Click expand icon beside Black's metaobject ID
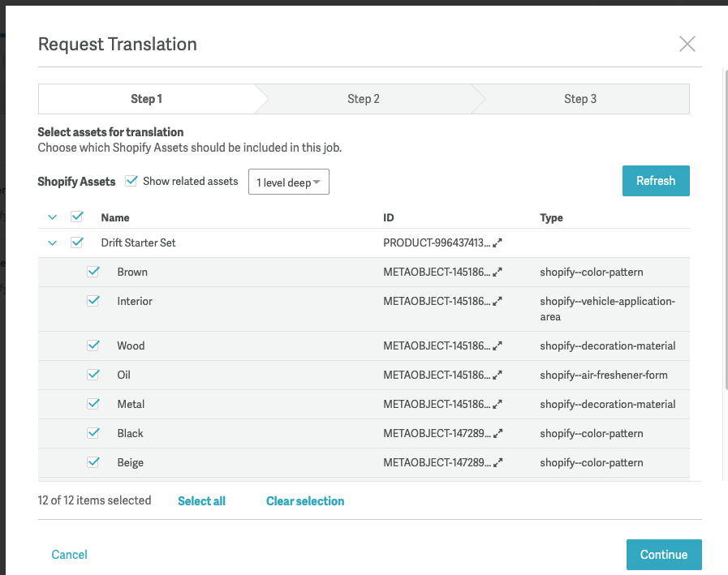728x575 pixels. pos(498,434)
